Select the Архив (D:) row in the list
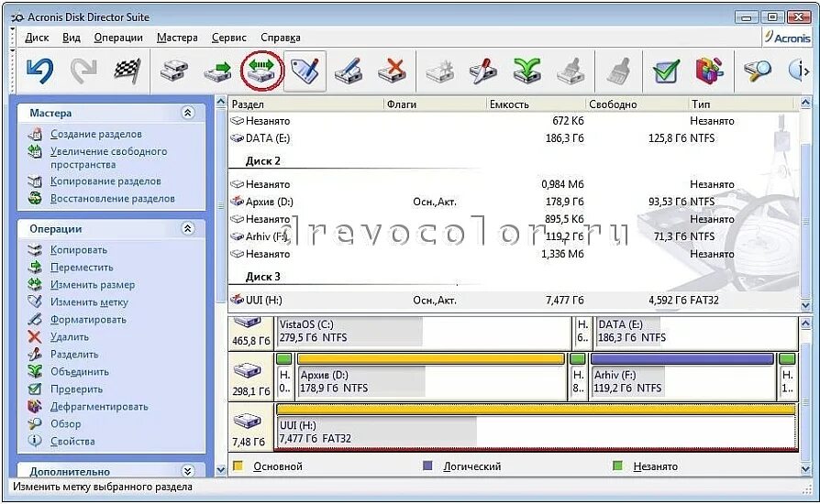 coord(514,202)
